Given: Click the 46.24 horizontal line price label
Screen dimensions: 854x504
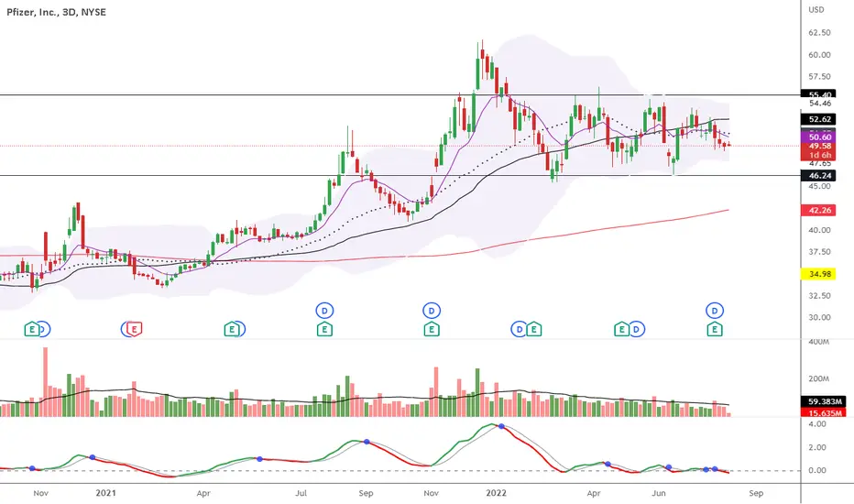Looking at the screenshot, I should [818, 175].
